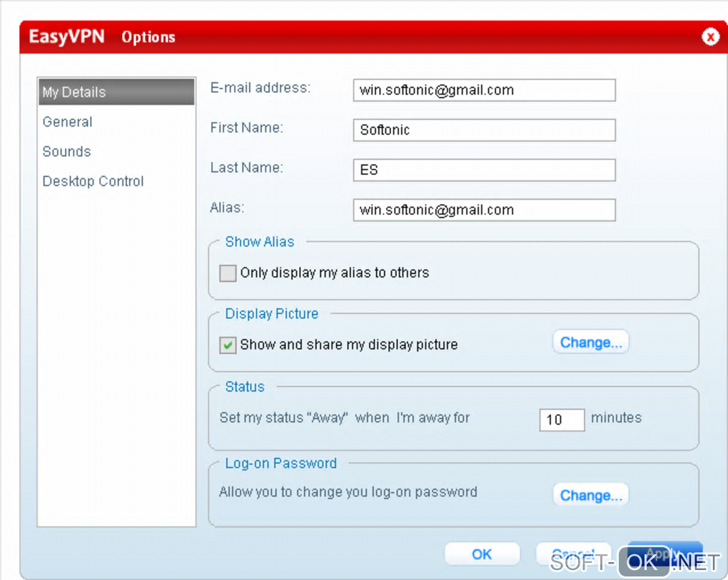Image resolution: width=728 pixels, height=580 pixels.
Task: Click the OK button
Action: pyautogui.click(x=482, y=554)
